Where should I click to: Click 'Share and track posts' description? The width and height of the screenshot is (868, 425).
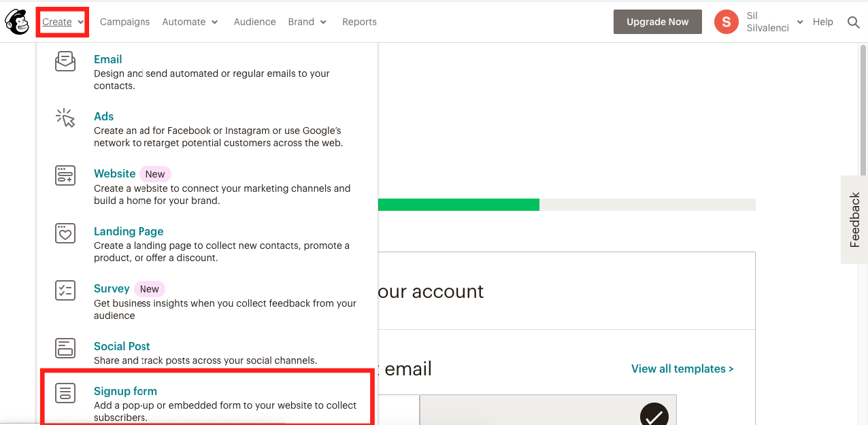(x=205, y=360)
